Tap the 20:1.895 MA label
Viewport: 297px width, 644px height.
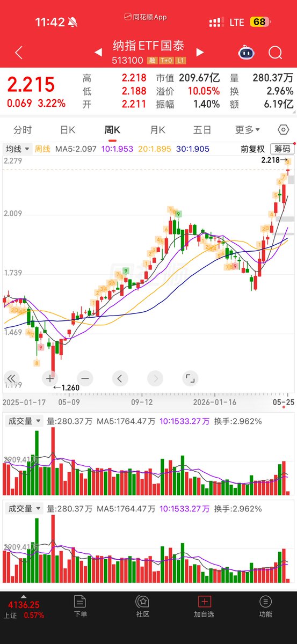pos(155,149)
